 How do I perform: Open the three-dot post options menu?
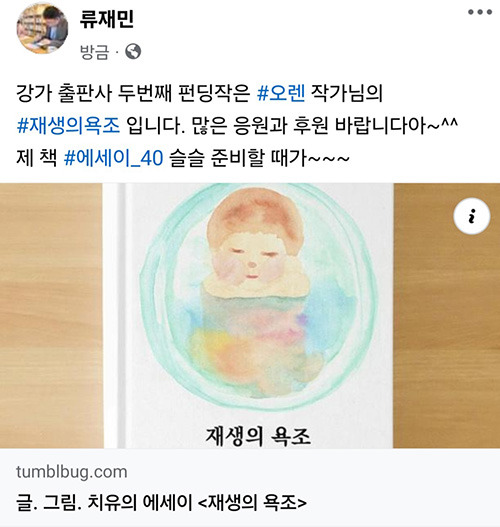(480, 12)
